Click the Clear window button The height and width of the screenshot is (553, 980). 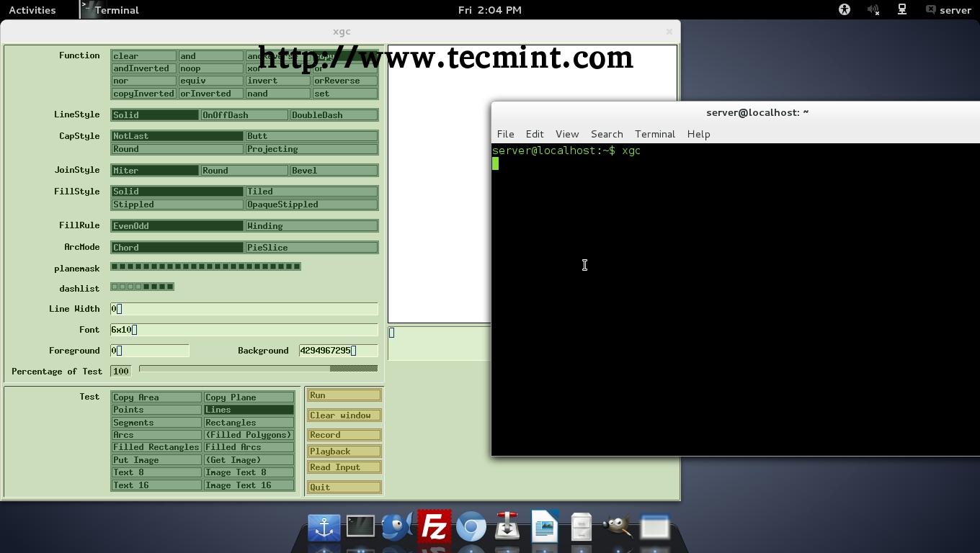click(x=344, y=415)
